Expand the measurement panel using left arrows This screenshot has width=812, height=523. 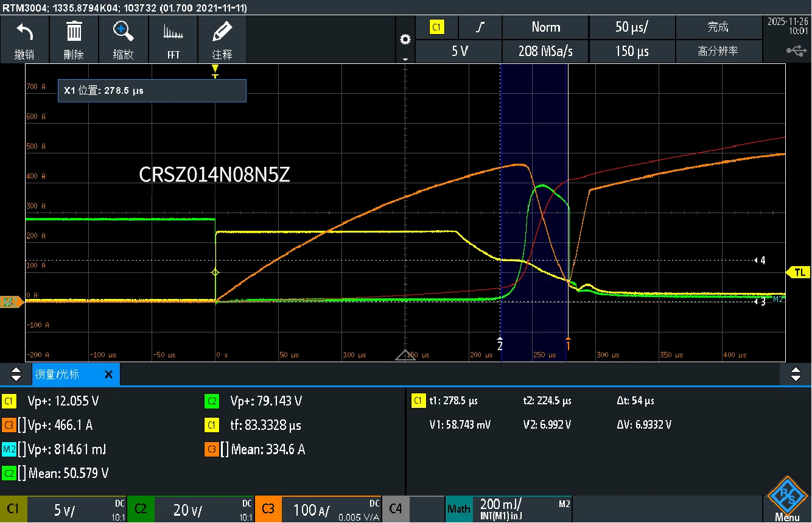pos(16,374)
